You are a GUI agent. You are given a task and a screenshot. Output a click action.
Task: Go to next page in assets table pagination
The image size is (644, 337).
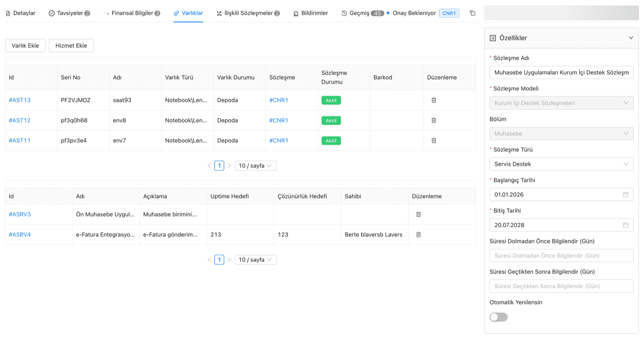tap(229, 166)
